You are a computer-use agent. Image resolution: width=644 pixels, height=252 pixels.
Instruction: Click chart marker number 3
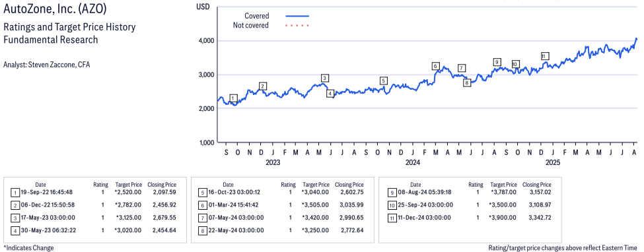(325, 78)
